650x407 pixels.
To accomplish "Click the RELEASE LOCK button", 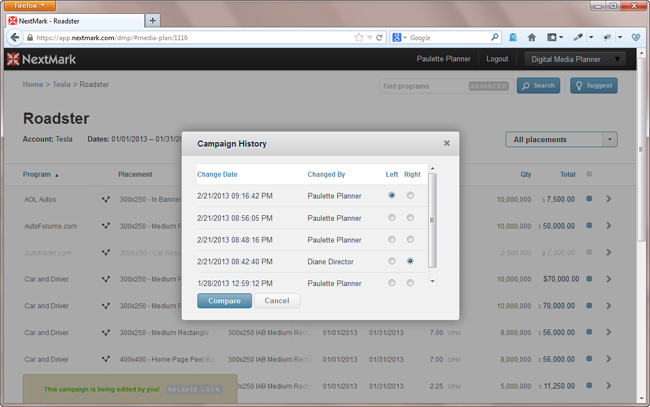I will pyautogui.click(x=194, y=390).
